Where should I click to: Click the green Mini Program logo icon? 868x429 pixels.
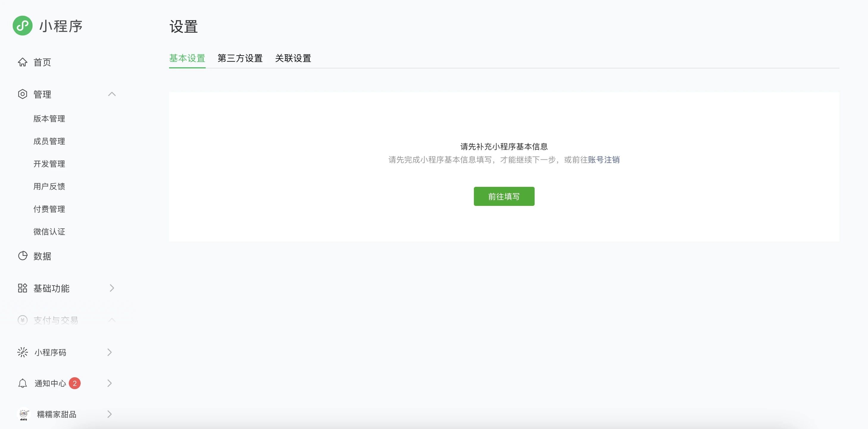tap(23, 26)
